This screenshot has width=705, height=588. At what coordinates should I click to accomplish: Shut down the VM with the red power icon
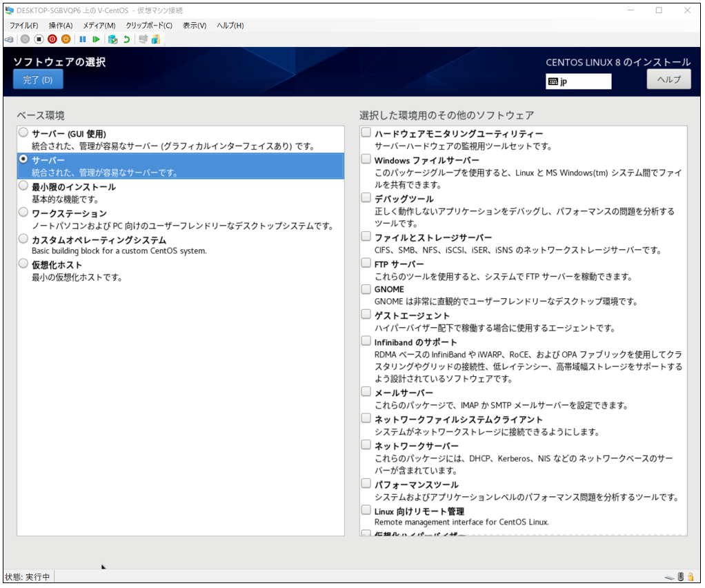[x=52, y=39]
